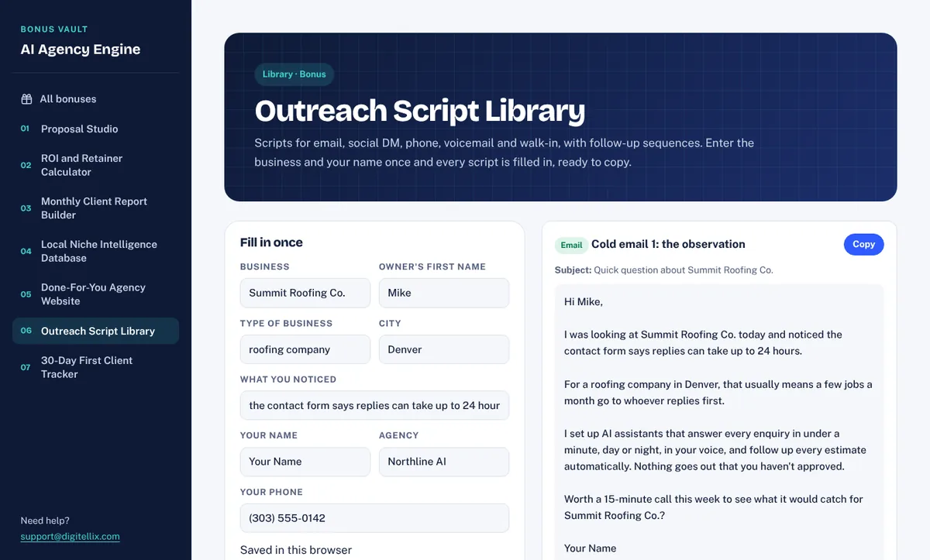Click the Need help? text

tap(45, 520)
